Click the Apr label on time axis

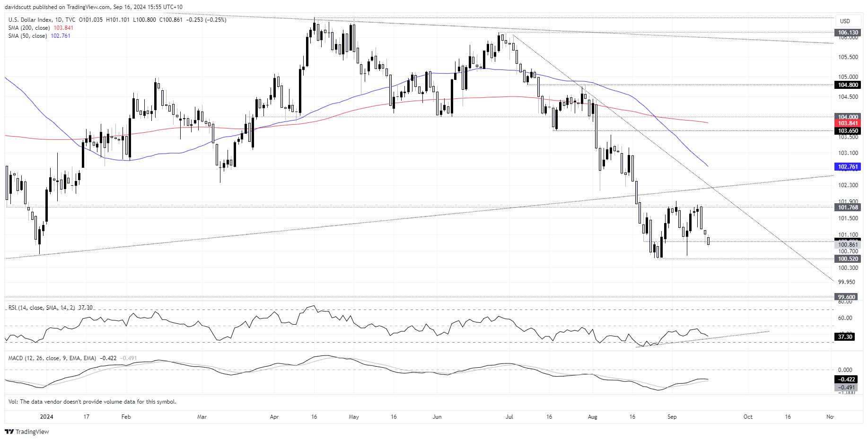pyautogui.click(x=274, y=417)
